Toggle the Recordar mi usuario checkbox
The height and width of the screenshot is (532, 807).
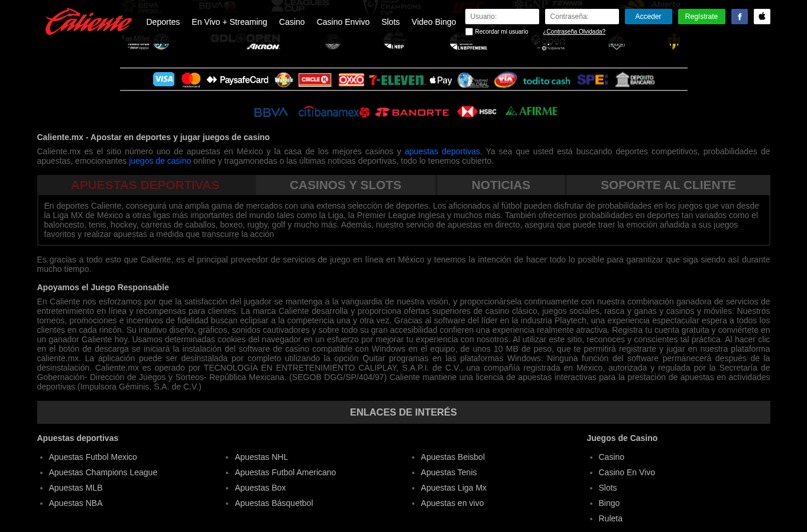(x=469, y=32)
